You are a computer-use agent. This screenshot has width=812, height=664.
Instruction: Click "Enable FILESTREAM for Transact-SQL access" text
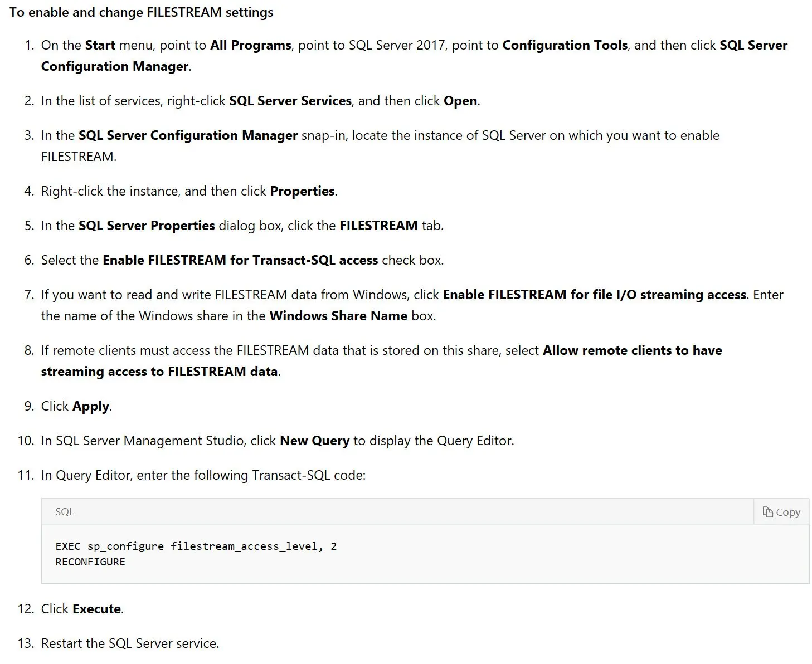click(240, 260)
